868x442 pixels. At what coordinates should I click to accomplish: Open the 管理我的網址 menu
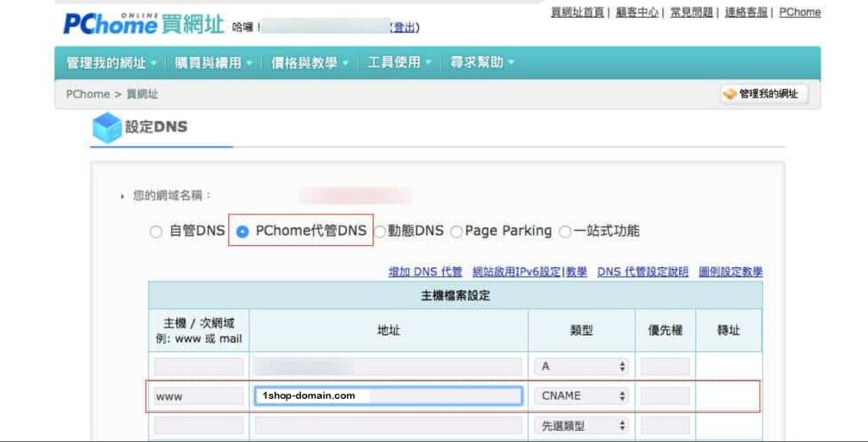tap(111, 63)
